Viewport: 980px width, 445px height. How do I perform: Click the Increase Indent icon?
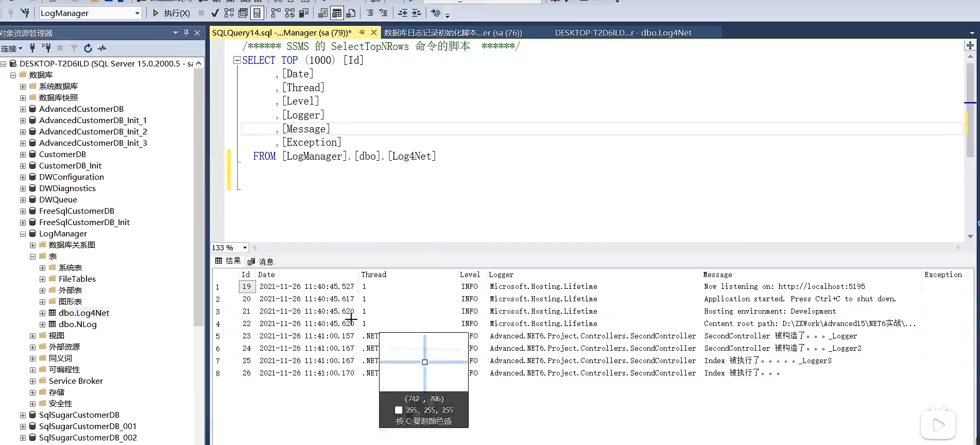tap(417, 13)
